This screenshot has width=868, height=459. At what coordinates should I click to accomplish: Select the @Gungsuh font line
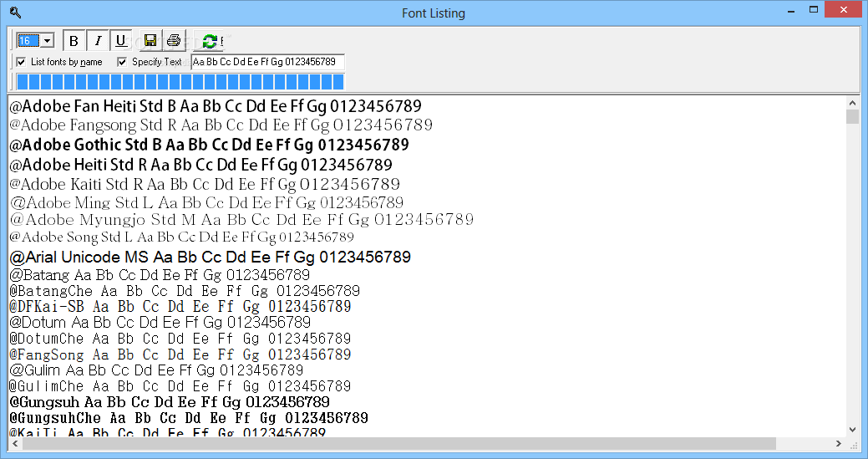[170, 402]
